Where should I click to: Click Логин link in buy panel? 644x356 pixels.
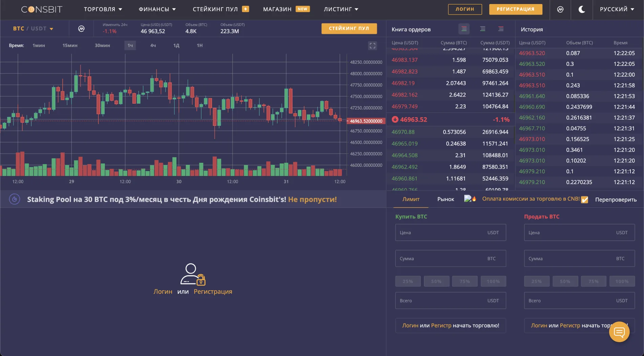(x=410, y=325)
